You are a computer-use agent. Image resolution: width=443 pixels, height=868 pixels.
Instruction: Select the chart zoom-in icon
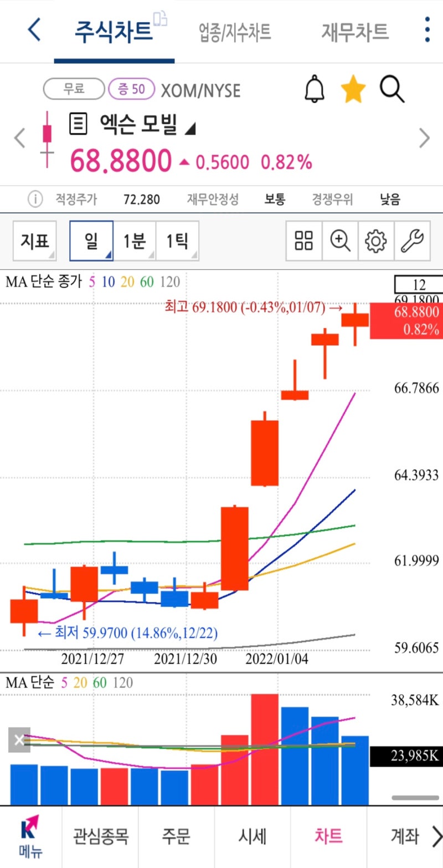tap(339, 241)
